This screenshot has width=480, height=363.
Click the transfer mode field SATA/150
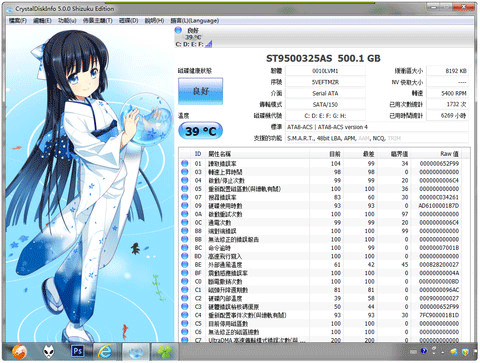(x=325, y=105)
